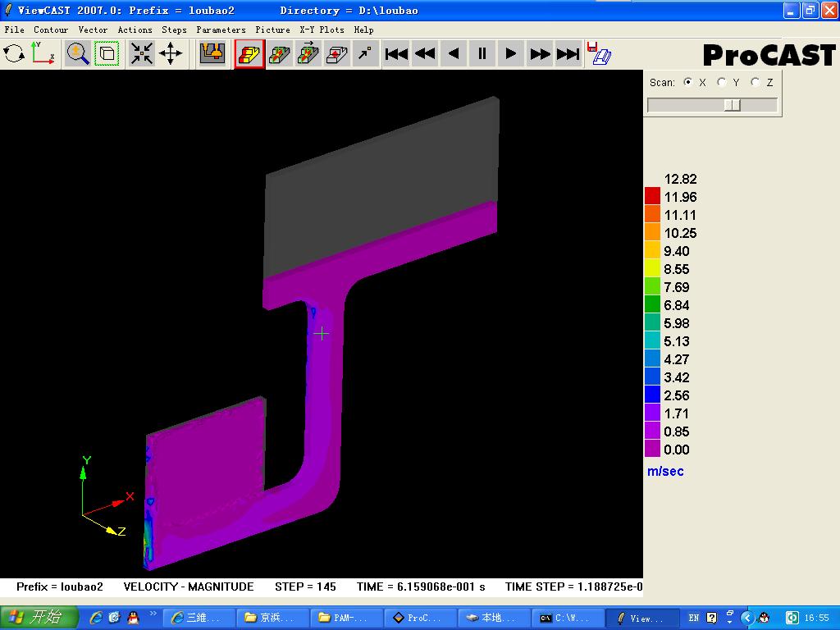This screenshot has height=630, width=840.
Task: Click the pick point arrow icon
Action: click(x=365, y=53)
